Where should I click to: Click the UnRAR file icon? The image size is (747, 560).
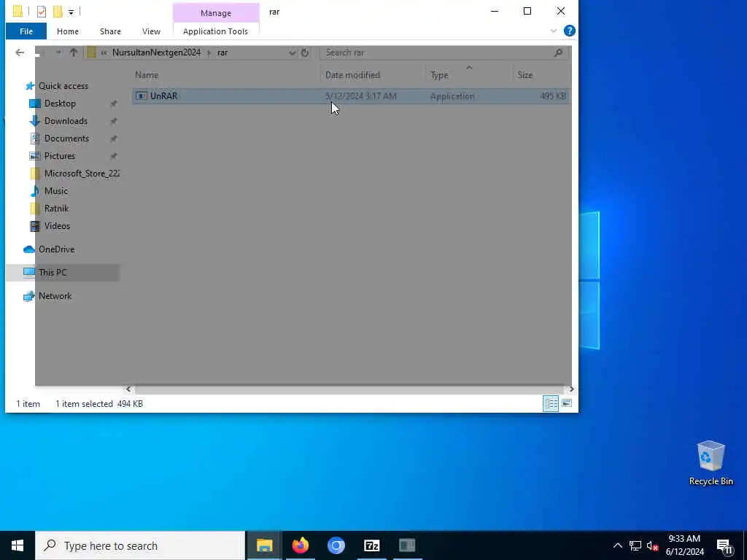[142, 96]
